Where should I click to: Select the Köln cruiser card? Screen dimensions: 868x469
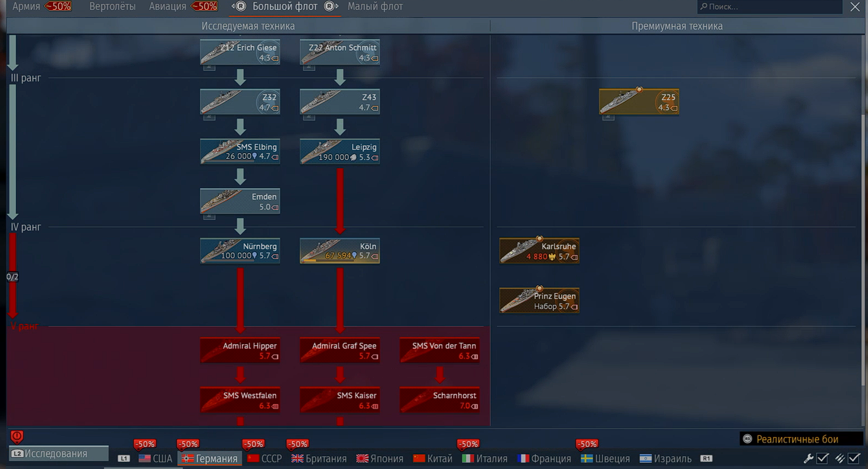click(x=340, y=251)
